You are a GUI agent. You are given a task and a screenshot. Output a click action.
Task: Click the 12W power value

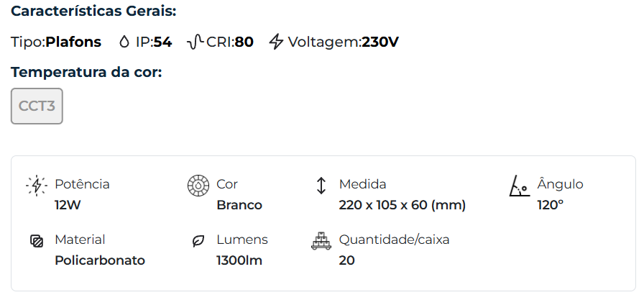pyautogui.click(x=68, y=205)
